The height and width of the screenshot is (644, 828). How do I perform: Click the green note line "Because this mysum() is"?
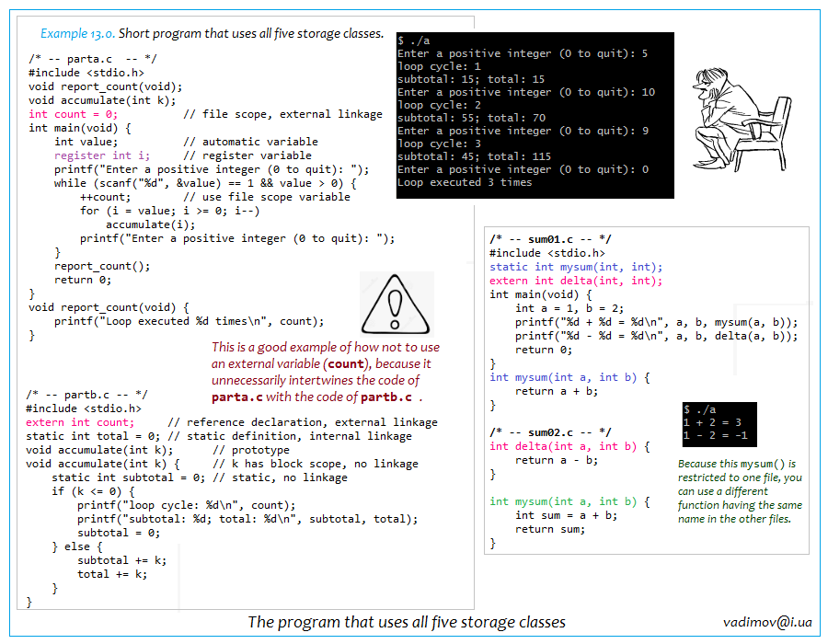pyautogui.click(x=737, y=464)
